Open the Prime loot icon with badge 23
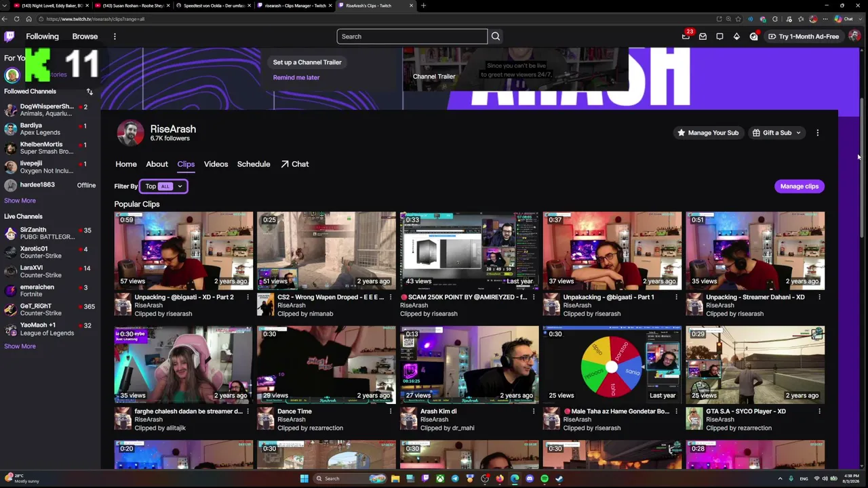868x488 pixels. click(686, 37)
